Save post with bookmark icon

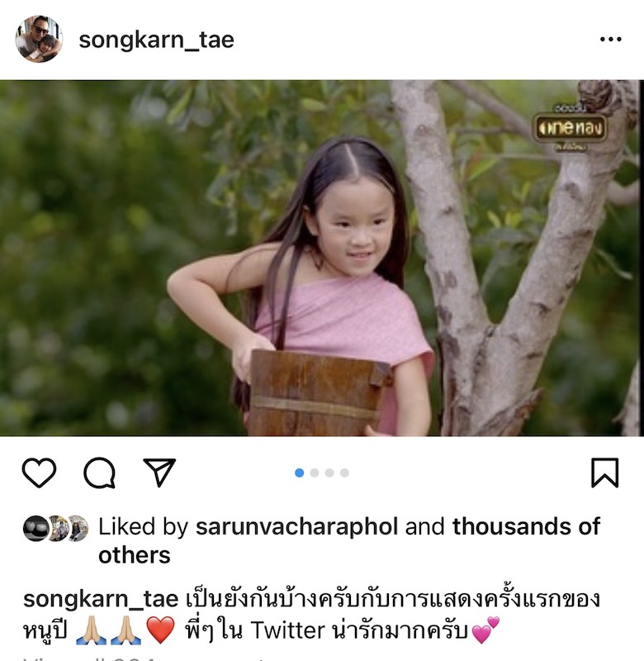[x=605, y=473]
